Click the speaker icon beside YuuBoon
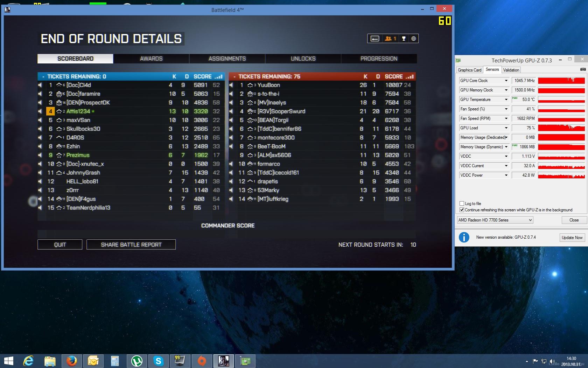 (231, 85)
